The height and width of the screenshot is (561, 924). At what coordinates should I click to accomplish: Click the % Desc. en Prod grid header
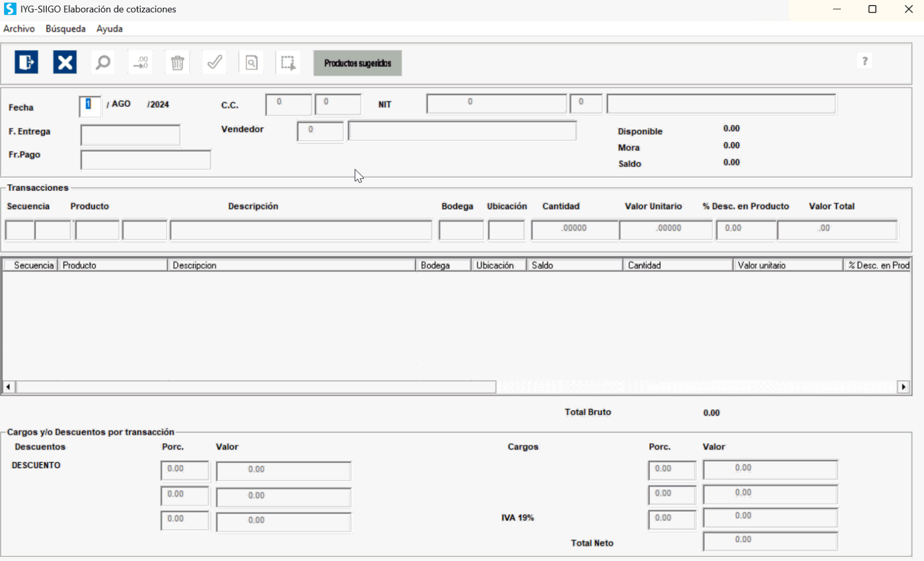[x=877, y=265]
